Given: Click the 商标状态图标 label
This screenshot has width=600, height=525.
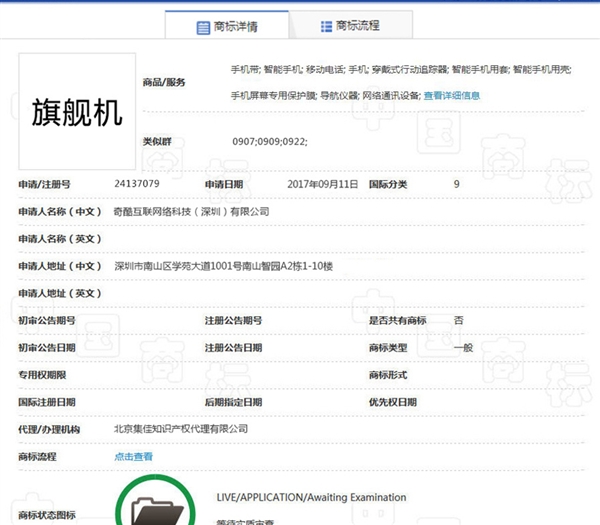Looking at the screenshot, I should (x=46, y=515).
